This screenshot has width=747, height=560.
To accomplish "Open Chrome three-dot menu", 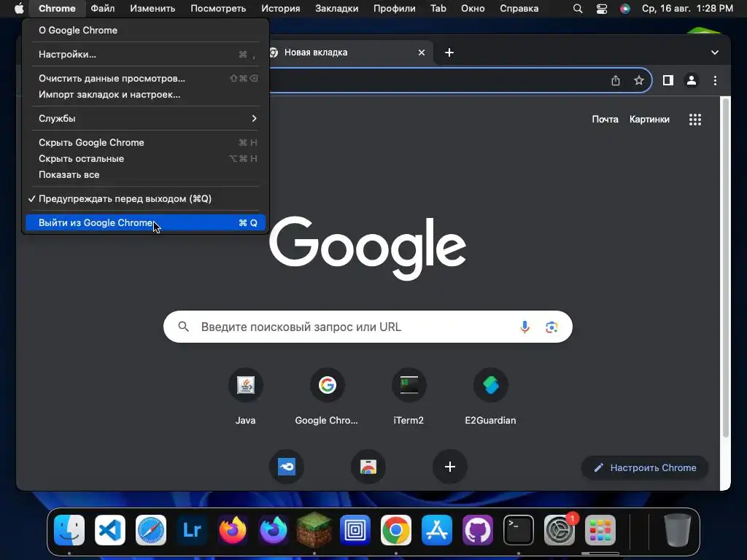I will coord(715,80).
